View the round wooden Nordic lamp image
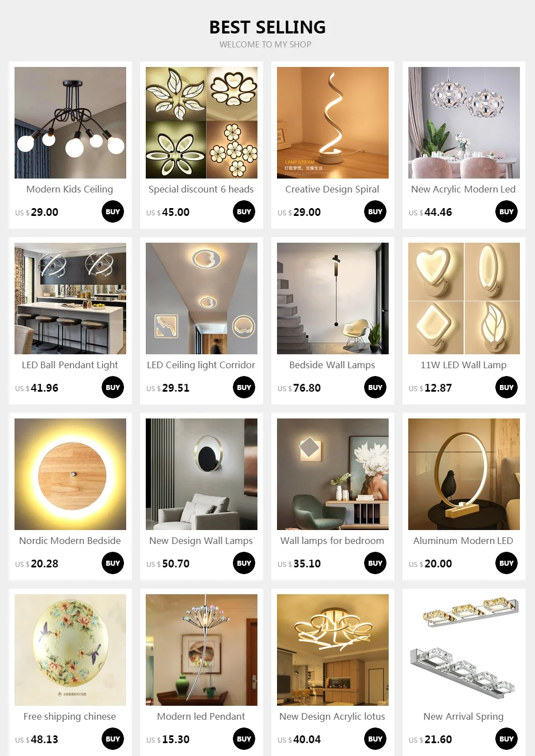This screenshot has height=756, width=535. pyautogui.click(x=70, y=474)
